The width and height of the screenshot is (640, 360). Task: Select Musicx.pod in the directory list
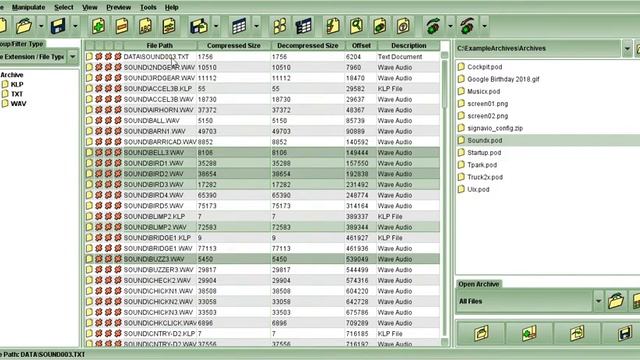(483, 91)
